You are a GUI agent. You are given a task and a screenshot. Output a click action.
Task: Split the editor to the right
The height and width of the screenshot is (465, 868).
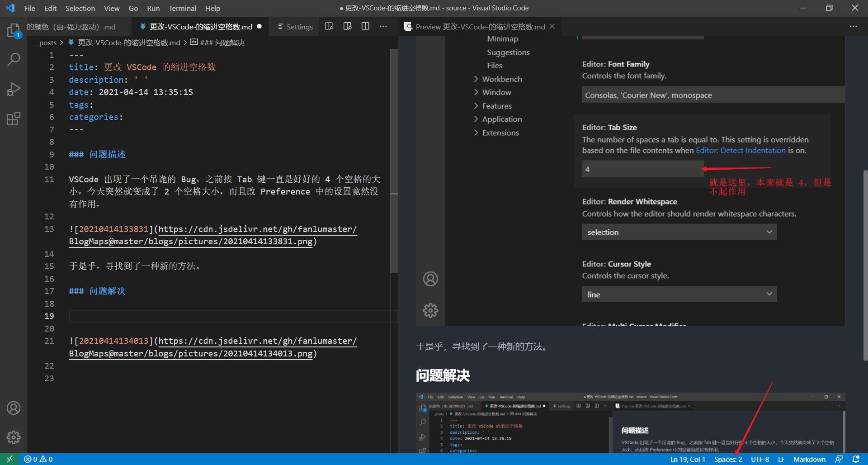365,26
